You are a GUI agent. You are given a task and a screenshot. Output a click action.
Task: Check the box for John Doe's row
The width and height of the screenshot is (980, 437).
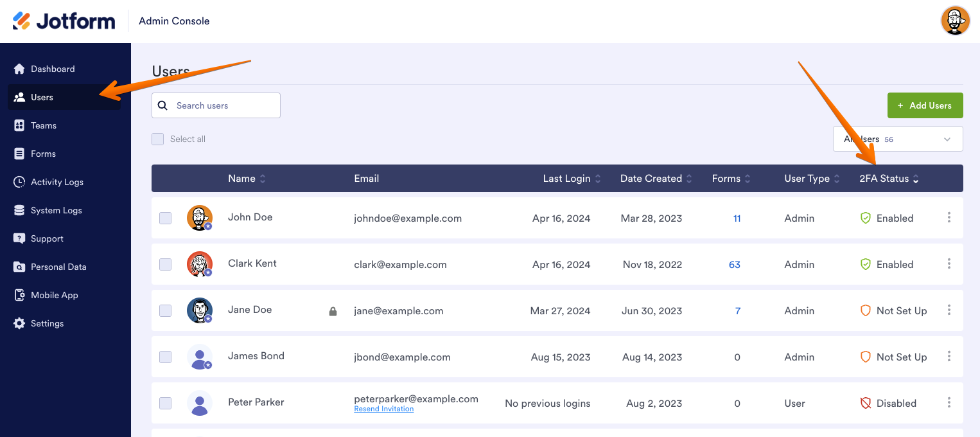(166, 219)
